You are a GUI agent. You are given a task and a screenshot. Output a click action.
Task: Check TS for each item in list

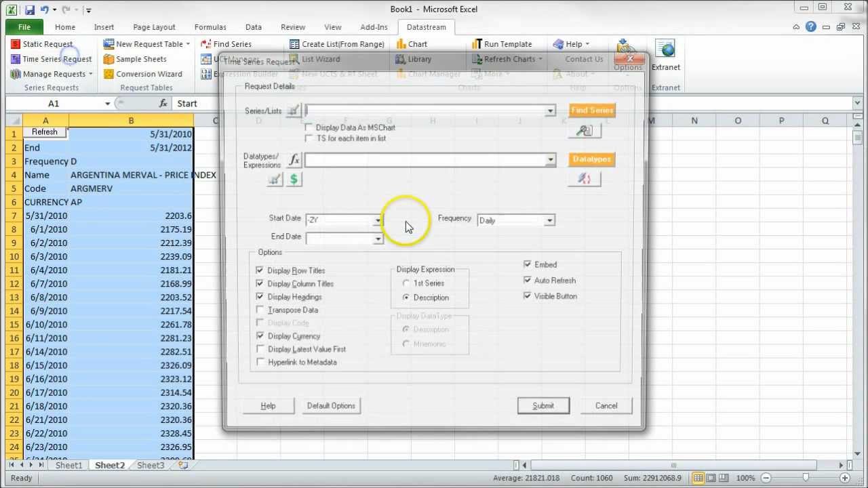[x=309, y=138]
